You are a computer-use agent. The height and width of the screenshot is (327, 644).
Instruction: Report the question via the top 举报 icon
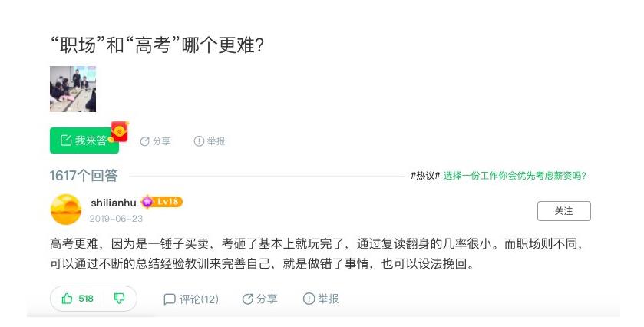click(210, 141)
